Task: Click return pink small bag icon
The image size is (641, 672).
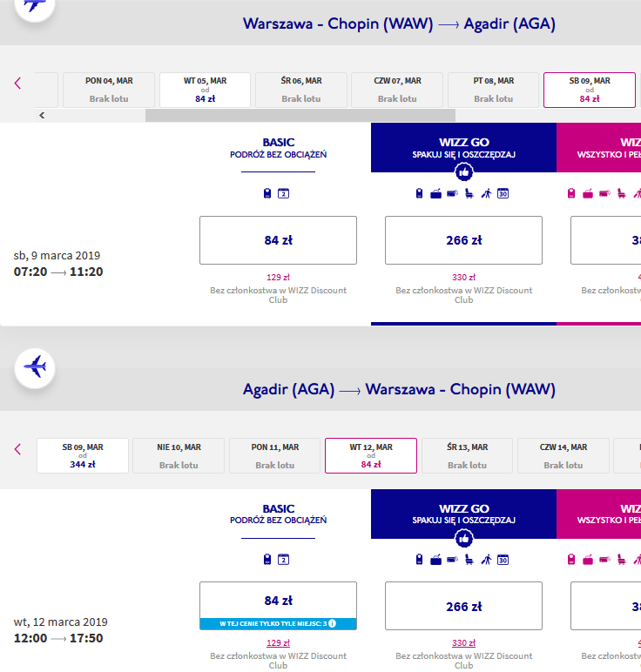Action: pos(571,560)
